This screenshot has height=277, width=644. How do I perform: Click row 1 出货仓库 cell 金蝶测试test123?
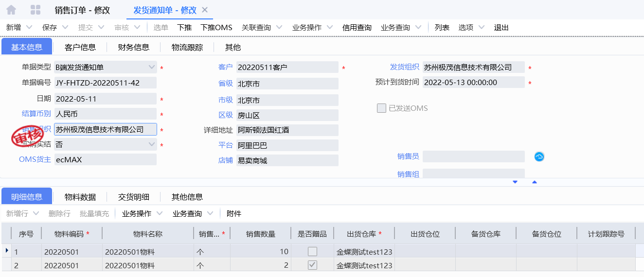coord(364,252)
